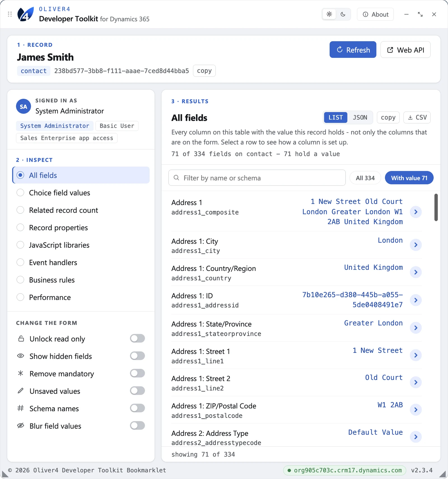
Task: Click the drag handle dots icon
Action: 10,14
